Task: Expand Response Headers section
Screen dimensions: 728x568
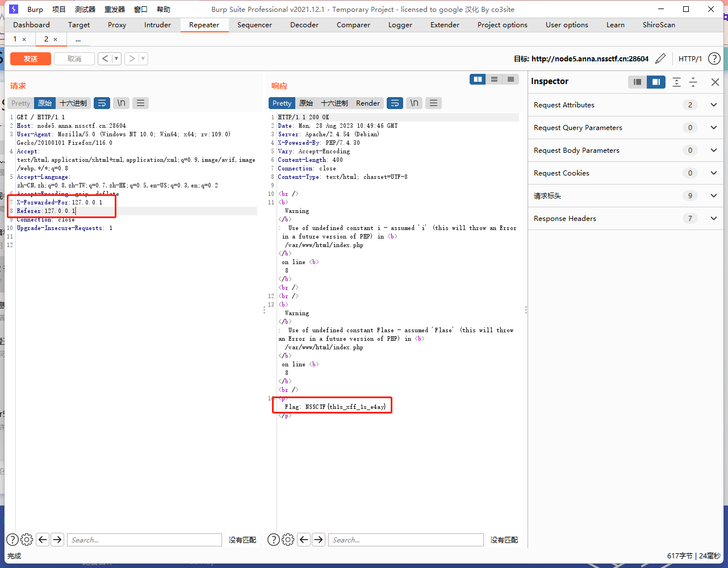Action: pyautogui.click(x=626, y=218)
